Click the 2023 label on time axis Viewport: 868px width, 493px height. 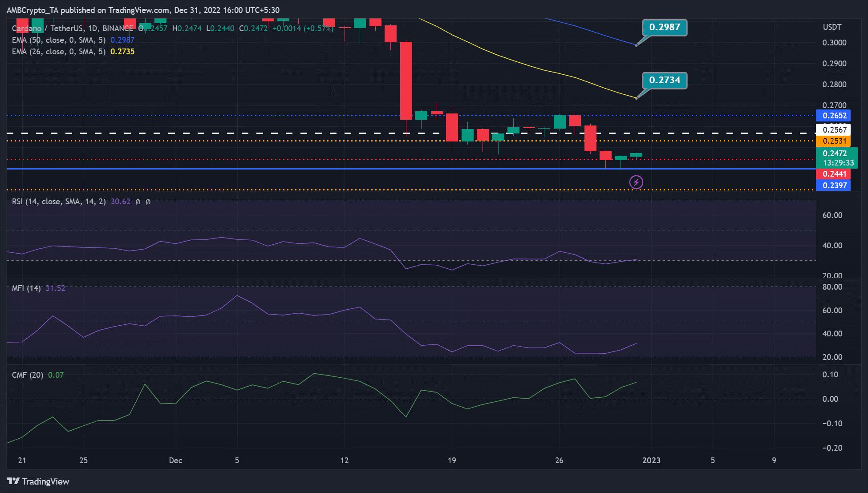[x=651, y=461]
